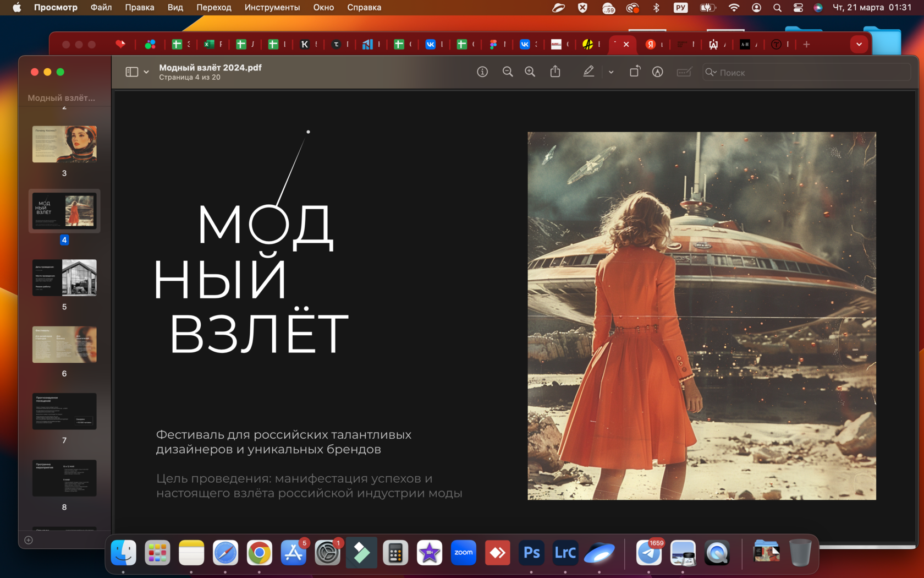Screen dimensions: 924x578
Task: Launch AnyDesk from the Dock
Action: (498, 553)
